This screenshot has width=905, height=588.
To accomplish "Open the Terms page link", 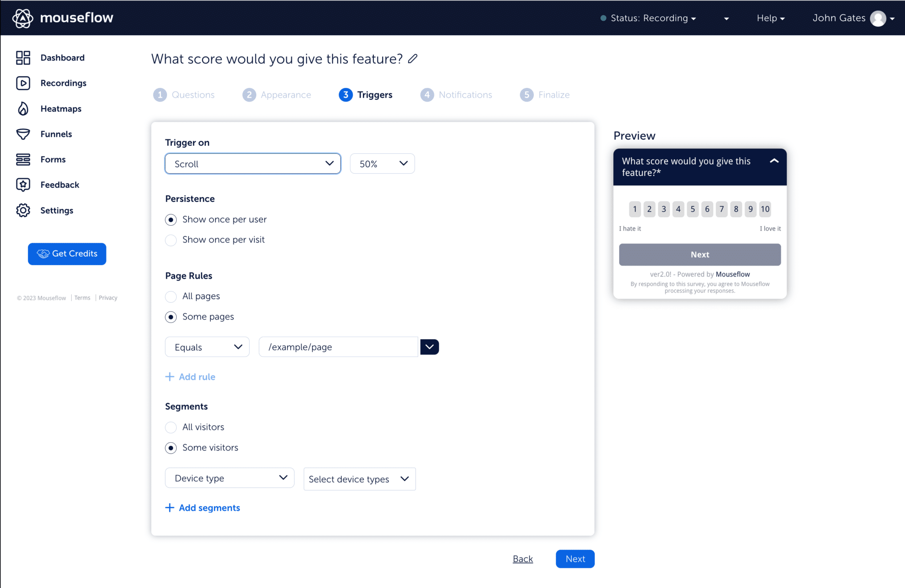I will [x=82, y=297].
